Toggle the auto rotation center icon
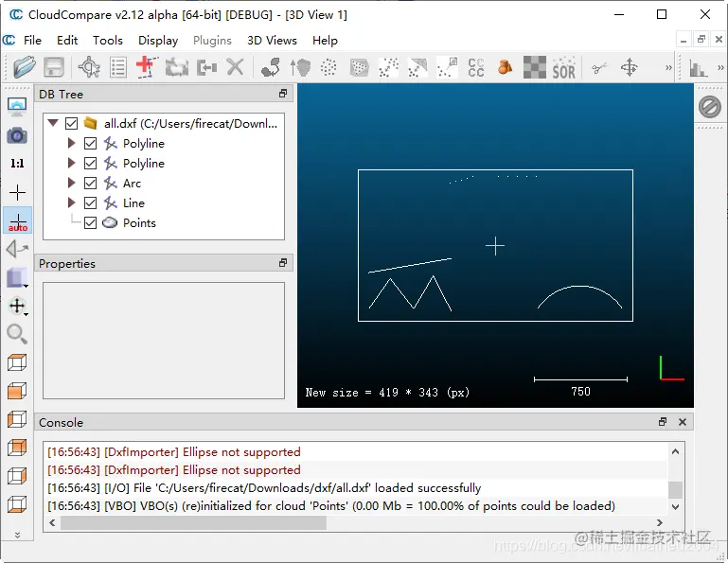This screenshot has height=563, width=728. [x=18, y=220]
